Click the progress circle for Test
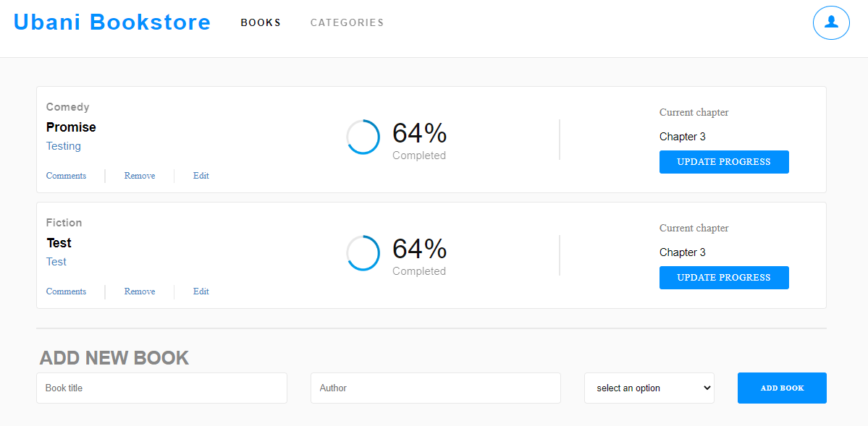This screenshot has height=426, width=868. pyautogui.click(x=363, y=252)
